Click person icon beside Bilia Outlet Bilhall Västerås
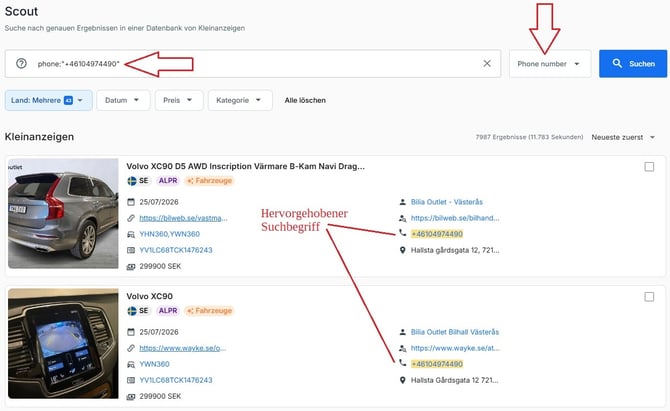 (402, 332)
